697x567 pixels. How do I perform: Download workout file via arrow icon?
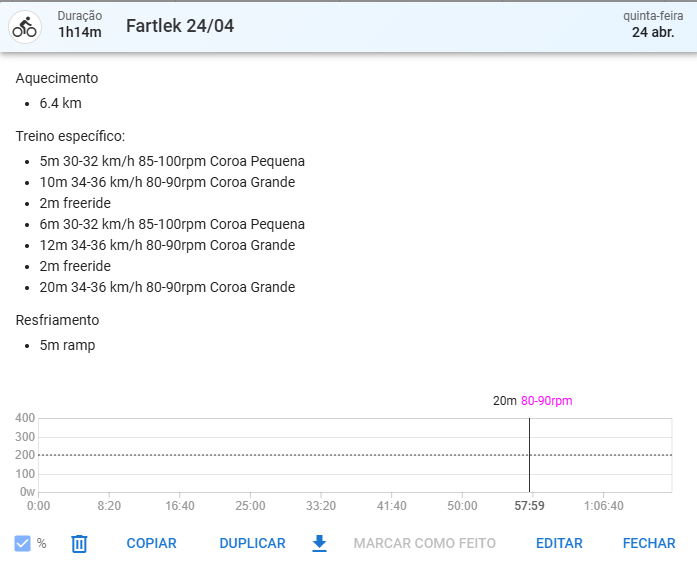click(319, 543)
